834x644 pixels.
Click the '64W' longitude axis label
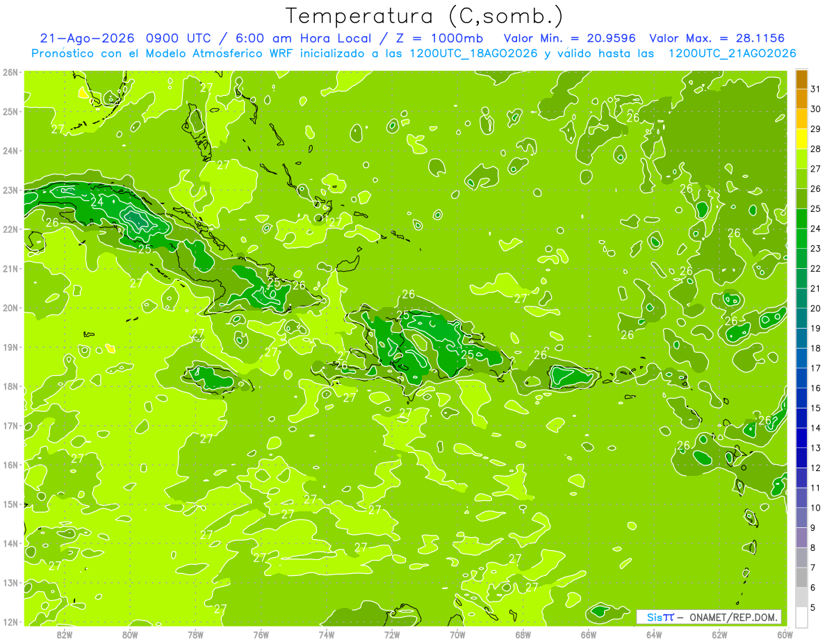tap(653, 634)
